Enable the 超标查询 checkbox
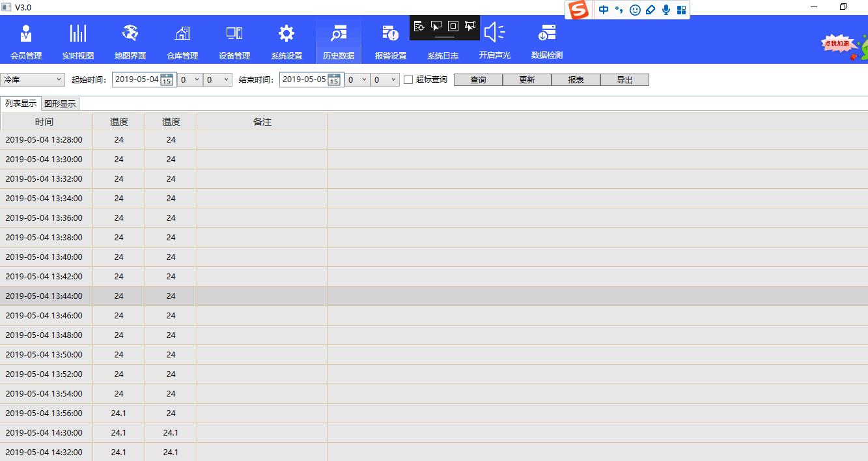The width and height of the screenshot is (868, 461). pyautogui.click(x=408, y=80)
